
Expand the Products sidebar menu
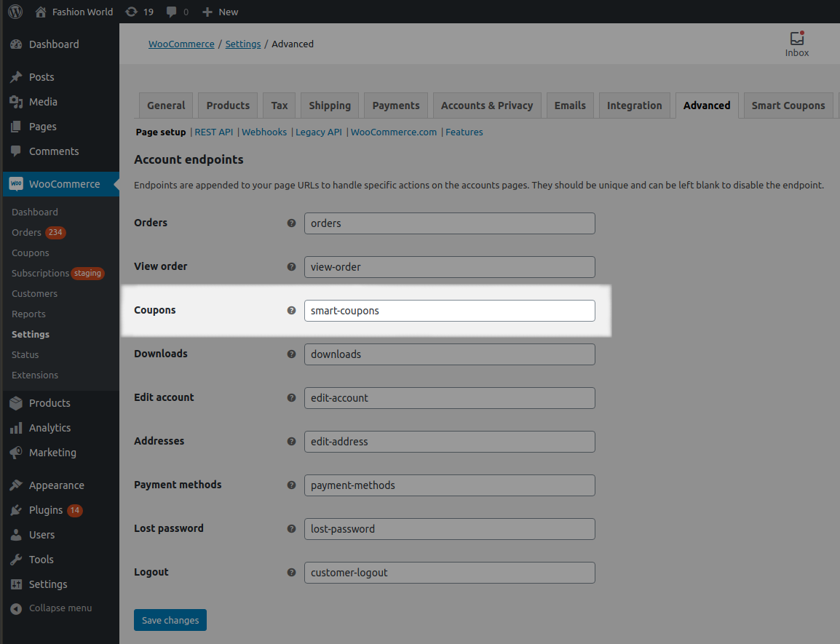(x=49, y=403)
